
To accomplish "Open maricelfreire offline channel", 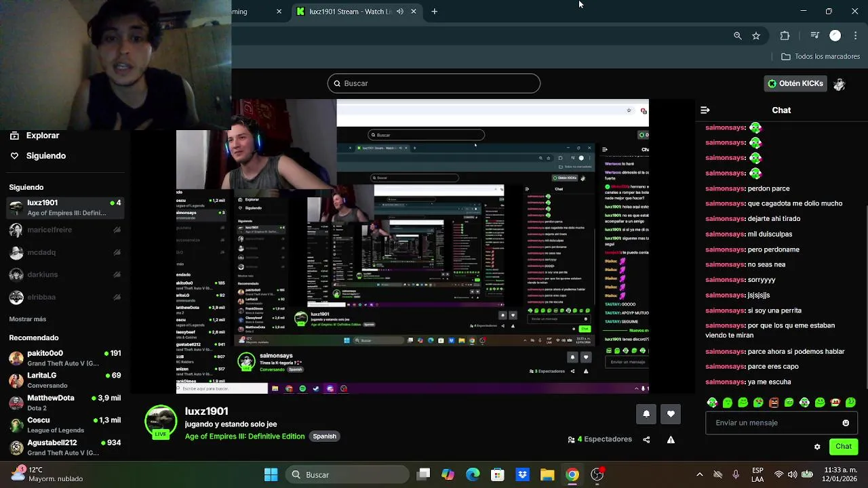I will click(65, 230).
